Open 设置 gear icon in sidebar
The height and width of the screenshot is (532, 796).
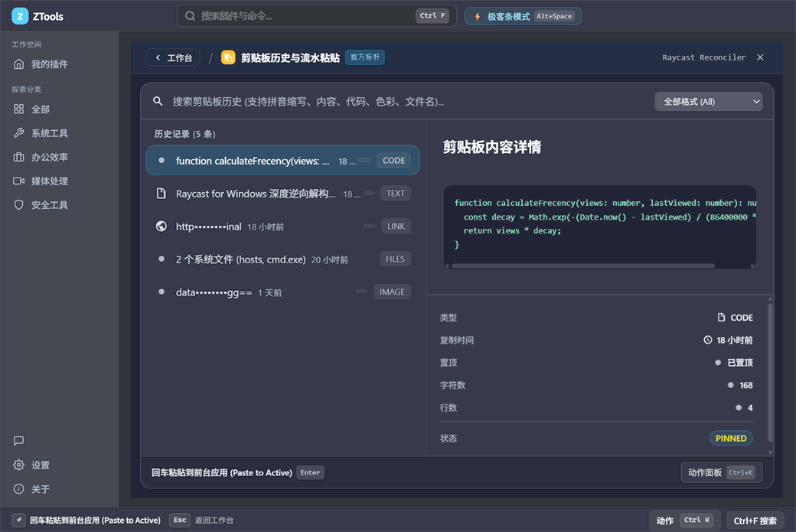point(19,465)
